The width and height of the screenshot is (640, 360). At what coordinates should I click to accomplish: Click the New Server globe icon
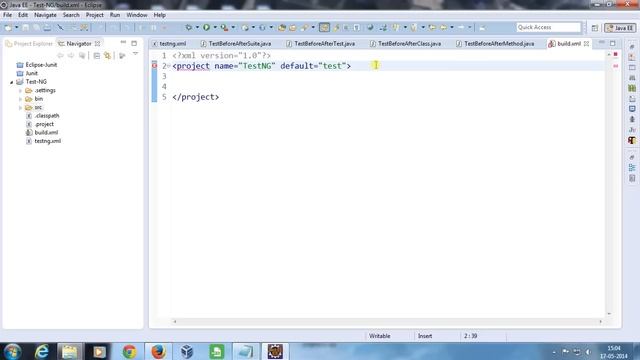(245, 27)
